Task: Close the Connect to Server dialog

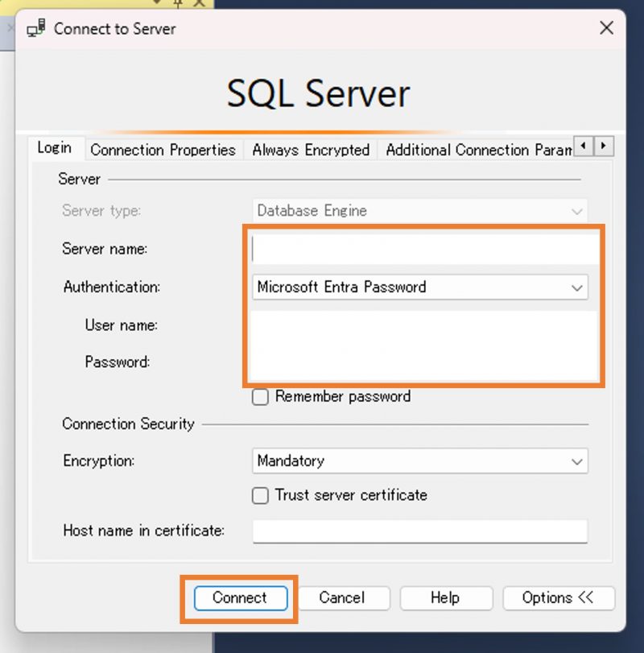Action: (606, 28)
